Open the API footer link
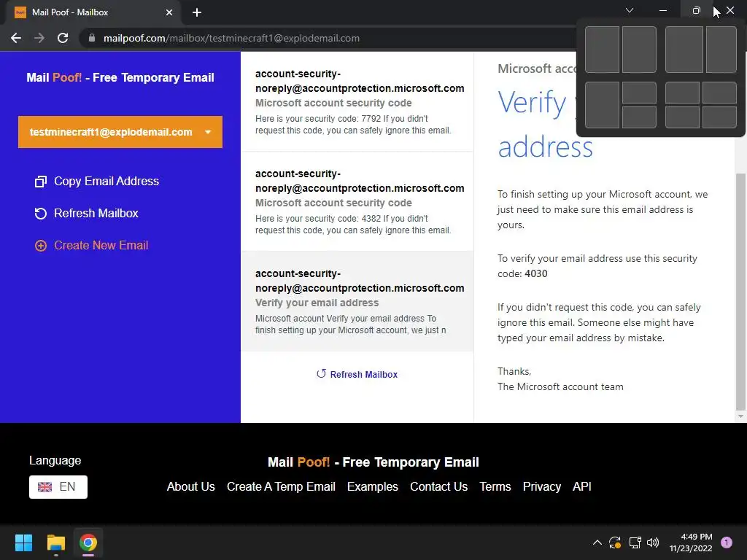747x560 pixels. (581, 486)
